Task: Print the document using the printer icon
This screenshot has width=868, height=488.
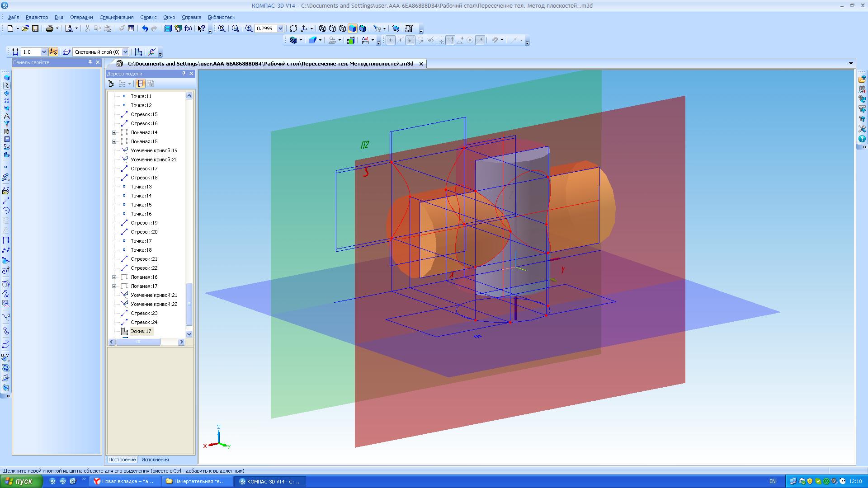Action: (50, 28)
